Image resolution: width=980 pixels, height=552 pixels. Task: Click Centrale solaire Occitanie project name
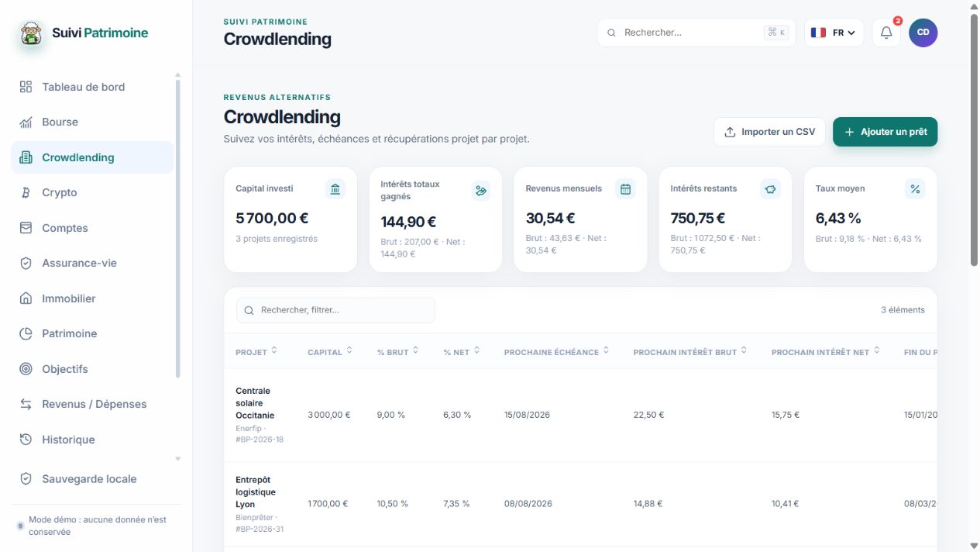[255, 403]
